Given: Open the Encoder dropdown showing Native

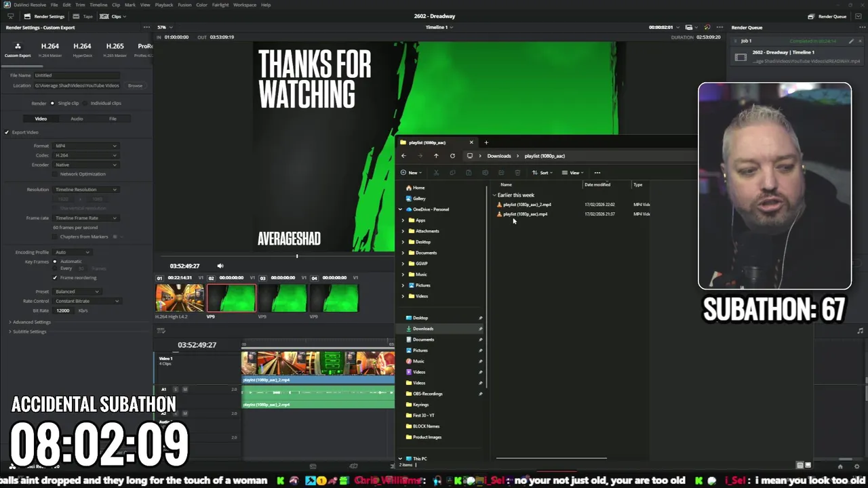Looking at the screenshot, I should tap(85, 165).
